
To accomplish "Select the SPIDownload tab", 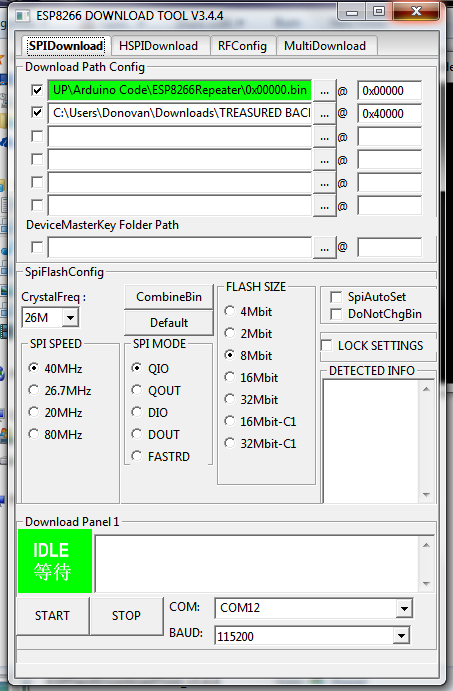I will coord(66,46).
